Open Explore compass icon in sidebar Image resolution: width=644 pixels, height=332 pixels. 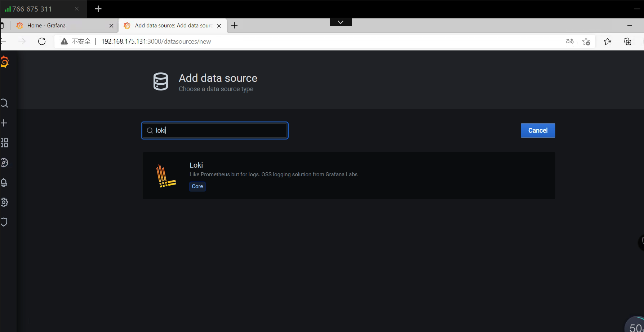point(4,163)
